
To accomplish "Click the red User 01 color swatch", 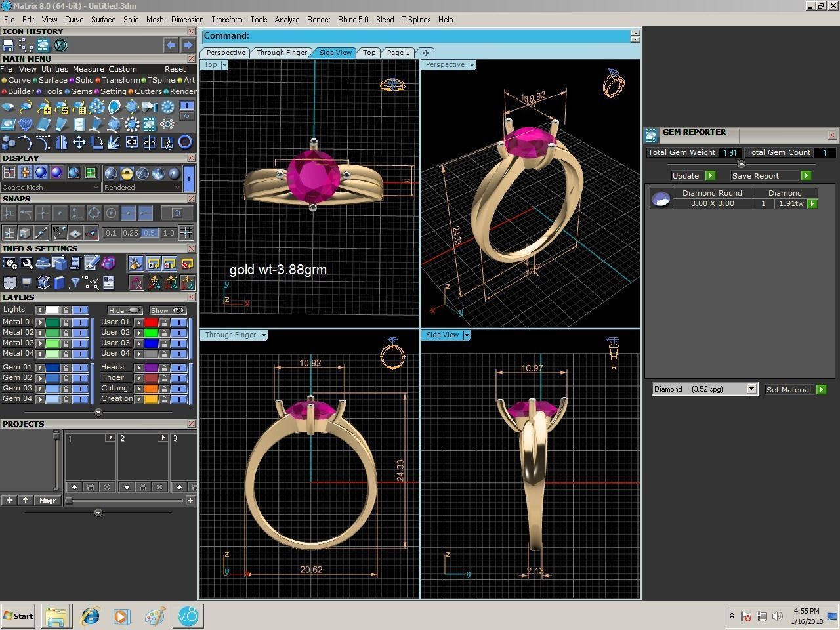I will [x=151, y=322].
